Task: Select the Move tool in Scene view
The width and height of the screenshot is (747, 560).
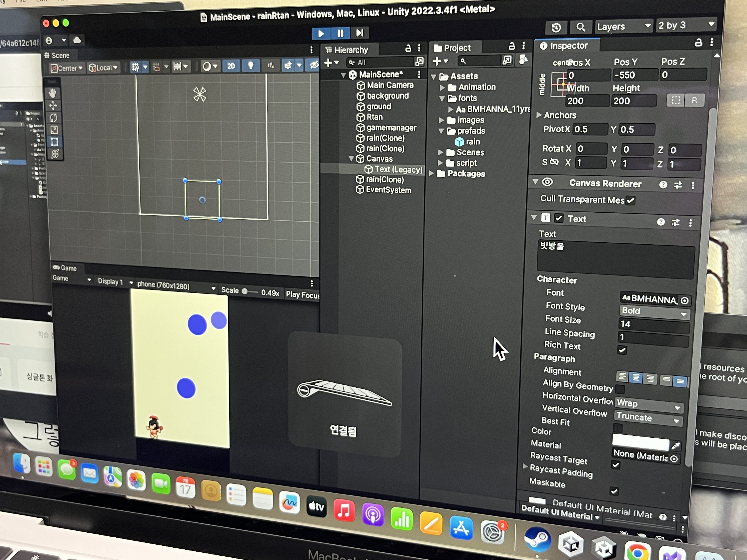Action: tap(53, 105)
